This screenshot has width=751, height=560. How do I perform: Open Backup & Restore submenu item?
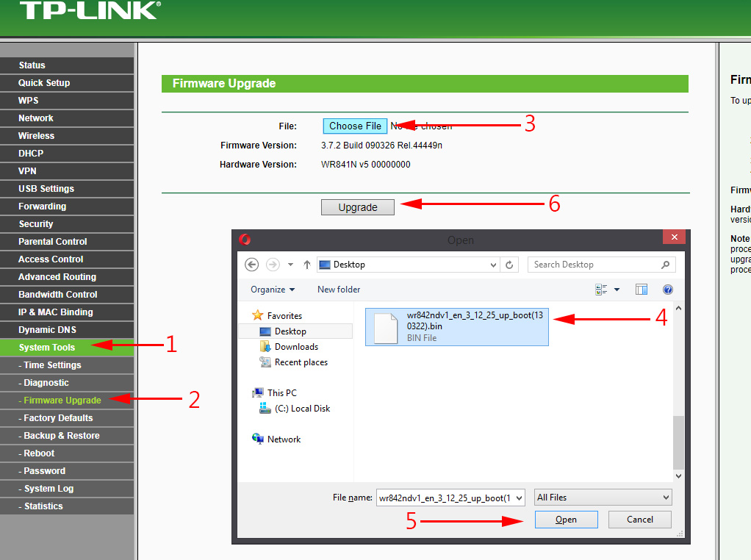click(x=67, y=436)
